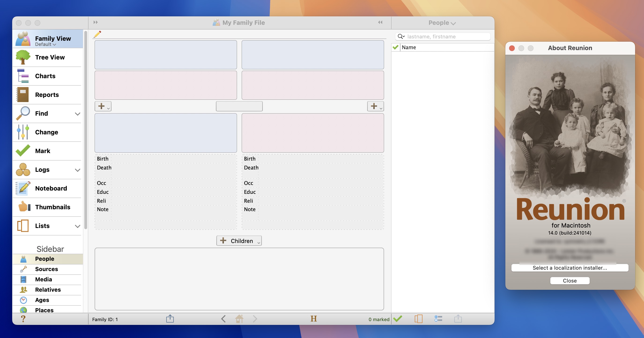Select localization installer dropdown button
This screenshot has height=338, width=644.
(x=570, y=267)
